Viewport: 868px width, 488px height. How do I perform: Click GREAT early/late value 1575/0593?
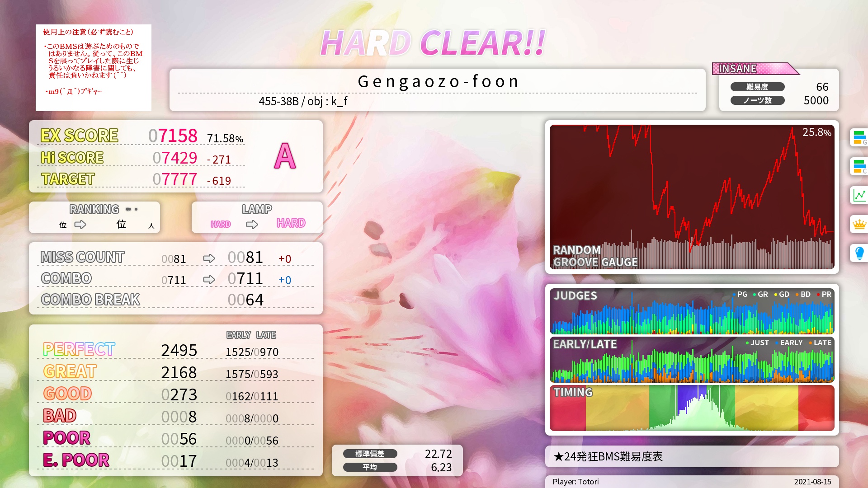(252, 374)
